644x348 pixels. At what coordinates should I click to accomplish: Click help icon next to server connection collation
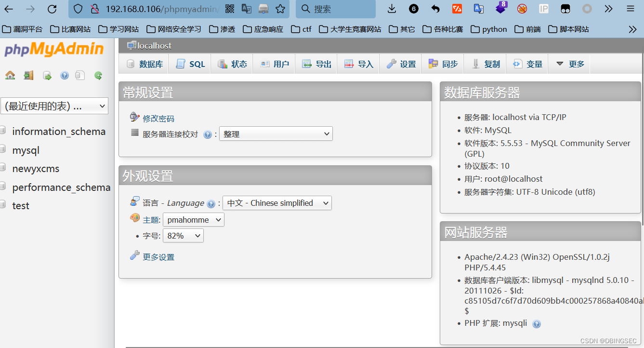208,135
